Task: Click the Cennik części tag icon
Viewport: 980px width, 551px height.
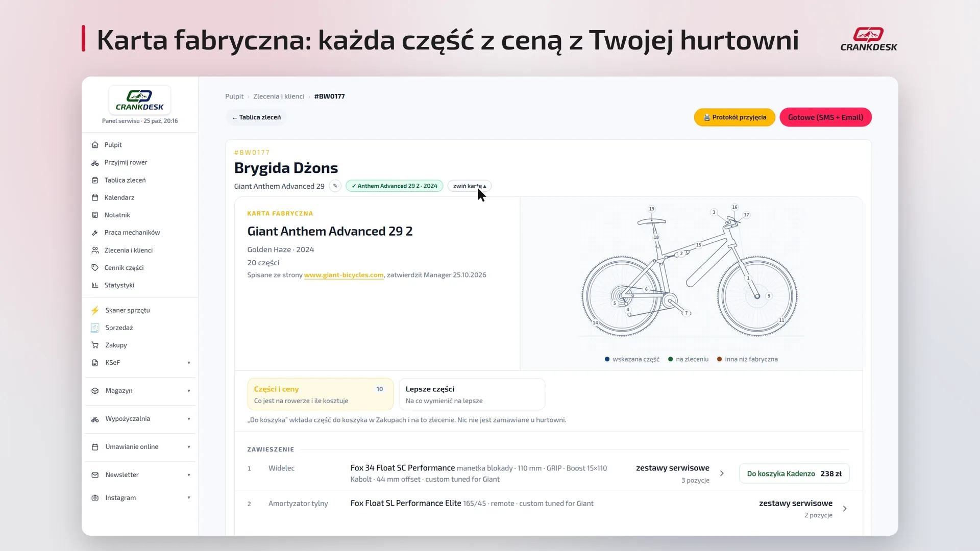Action: pyautogui.click(x=95, y=268)
